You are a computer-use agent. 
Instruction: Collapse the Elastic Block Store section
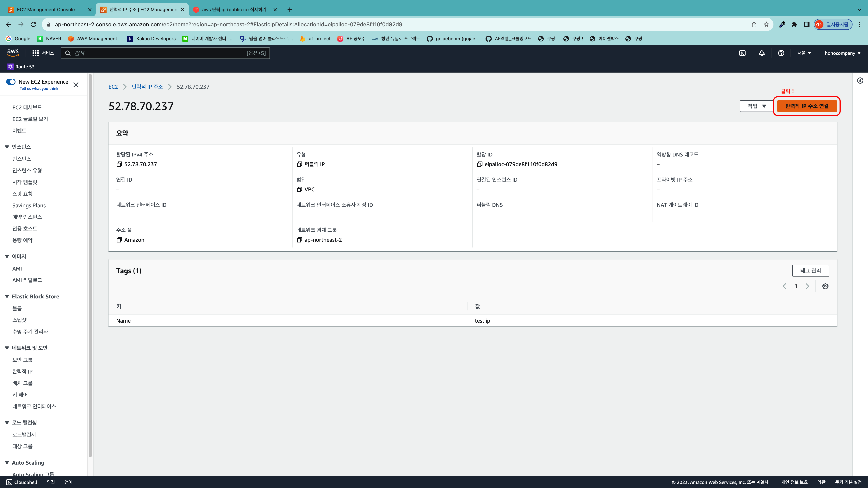click(x=7, y=296)
